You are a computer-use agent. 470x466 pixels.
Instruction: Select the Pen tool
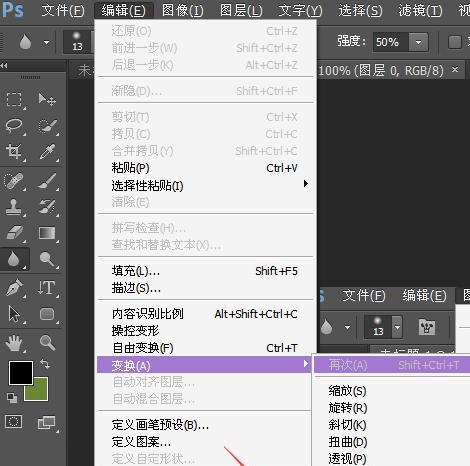(14, 287)
